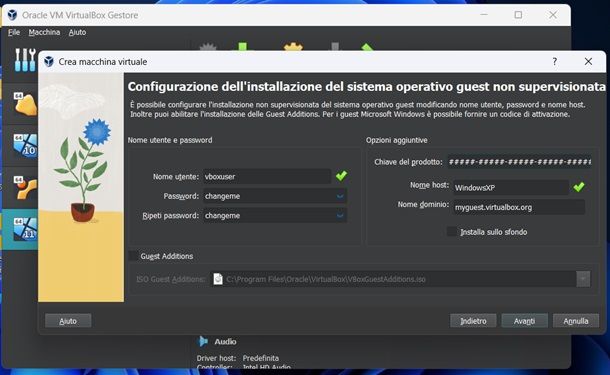Click the Nome host field with WindowsXP
610x375 pixels.
coord(511,188)
